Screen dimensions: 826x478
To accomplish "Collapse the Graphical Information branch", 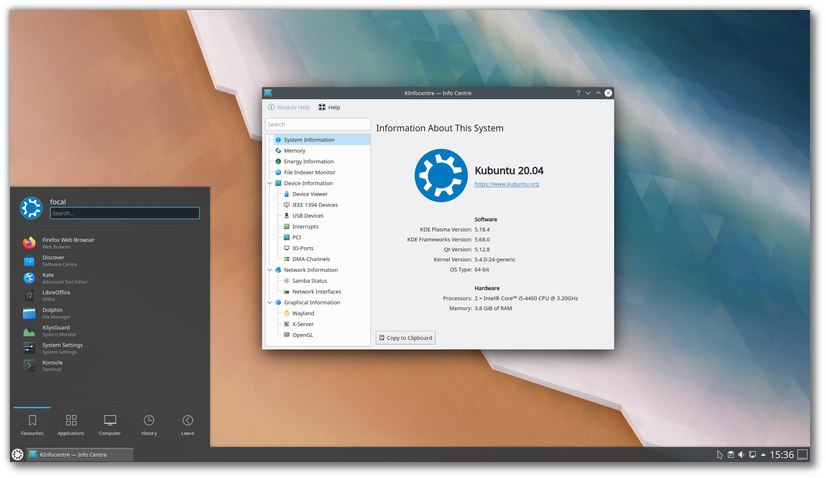I will coord(270,303).
